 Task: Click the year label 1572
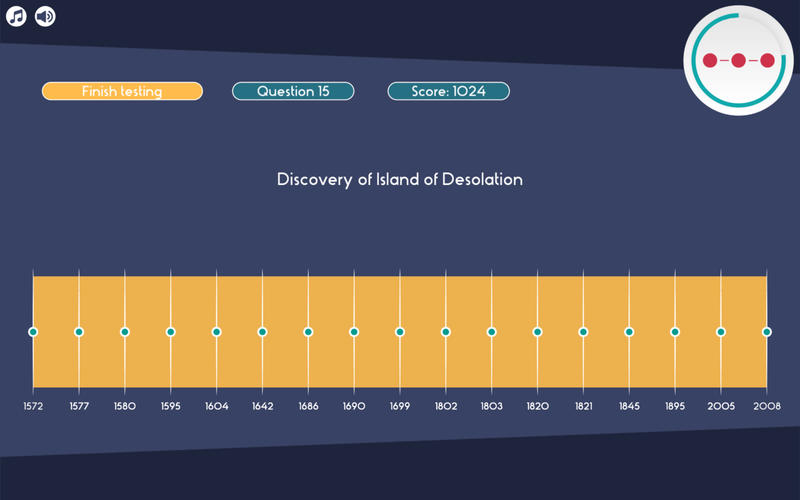point(33,406)
